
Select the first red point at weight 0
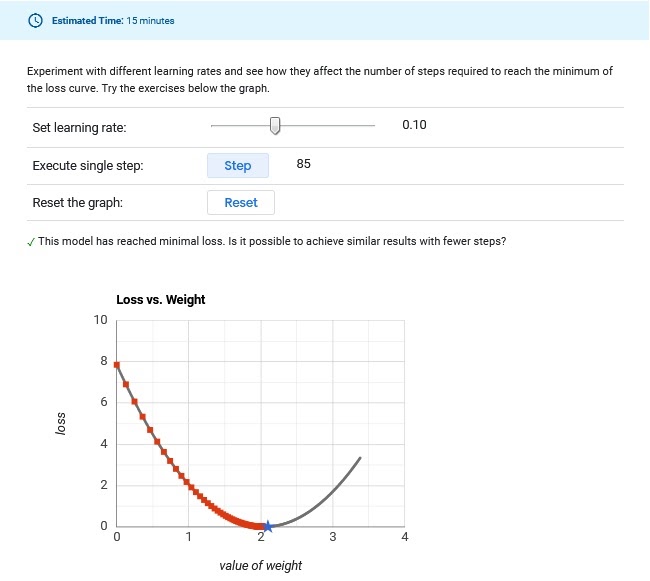117,365
